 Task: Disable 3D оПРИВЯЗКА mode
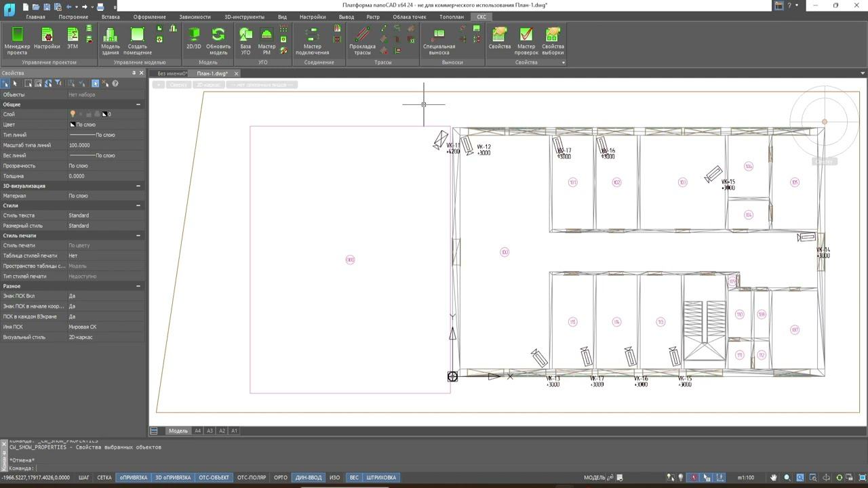[173, 477]
